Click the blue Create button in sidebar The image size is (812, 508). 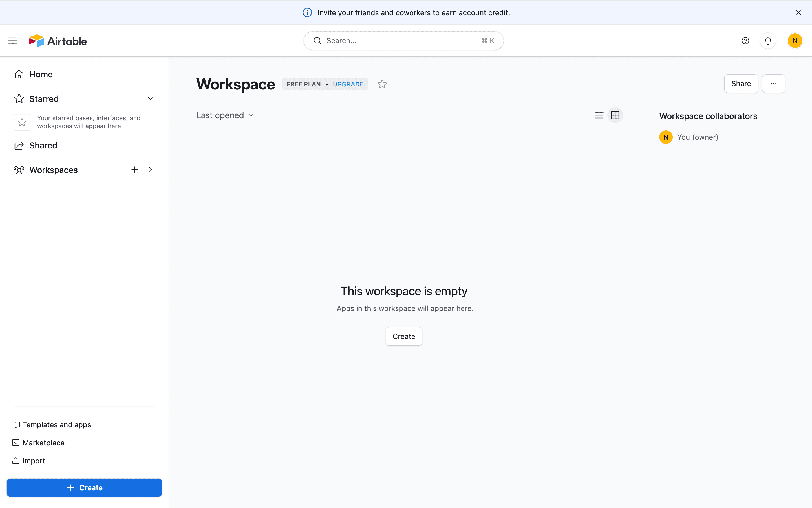click(84, 487)
